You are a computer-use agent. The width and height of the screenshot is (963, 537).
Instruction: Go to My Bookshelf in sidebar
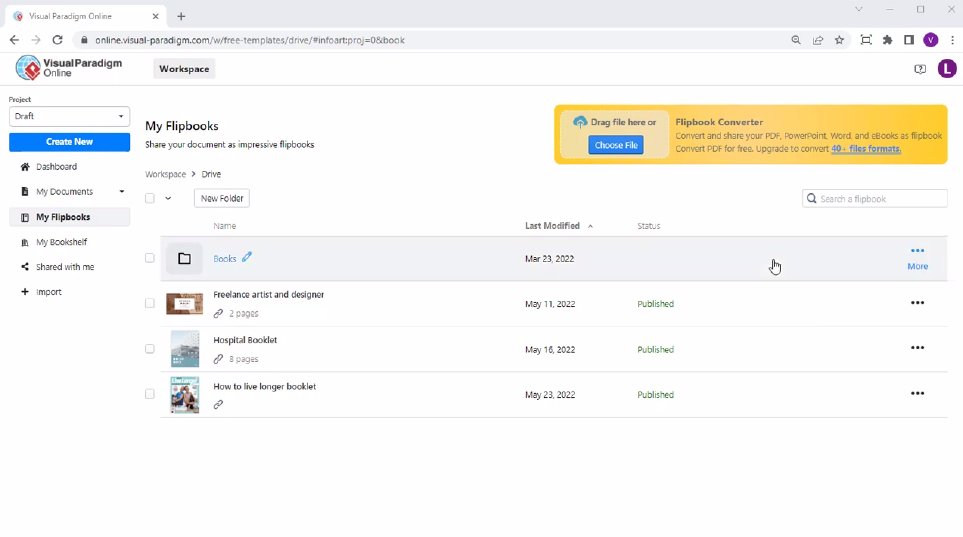[x=61, y=242]
